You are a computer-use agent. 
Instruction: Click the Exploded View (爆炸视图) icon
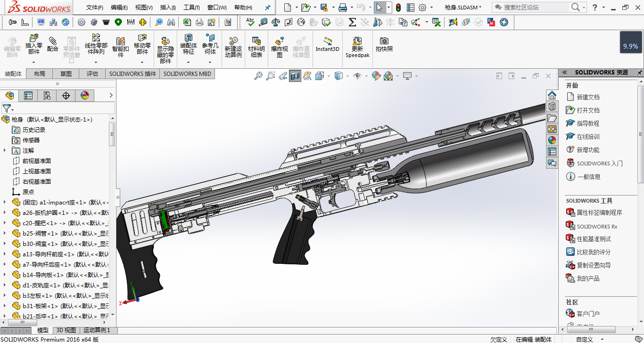tap(280, 41)
